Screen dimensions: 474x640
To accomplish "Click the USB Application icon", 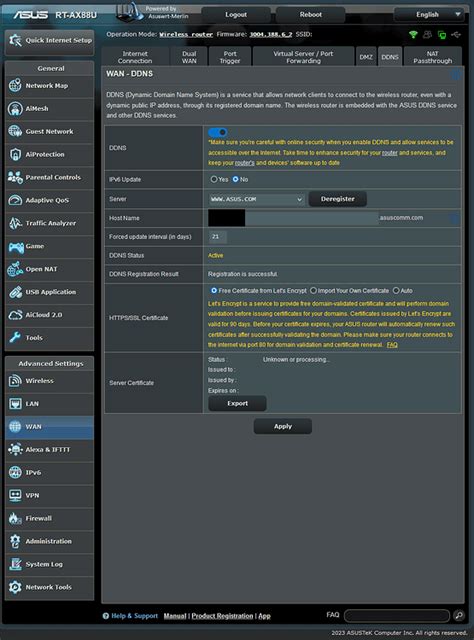I will tap(15, 292).
